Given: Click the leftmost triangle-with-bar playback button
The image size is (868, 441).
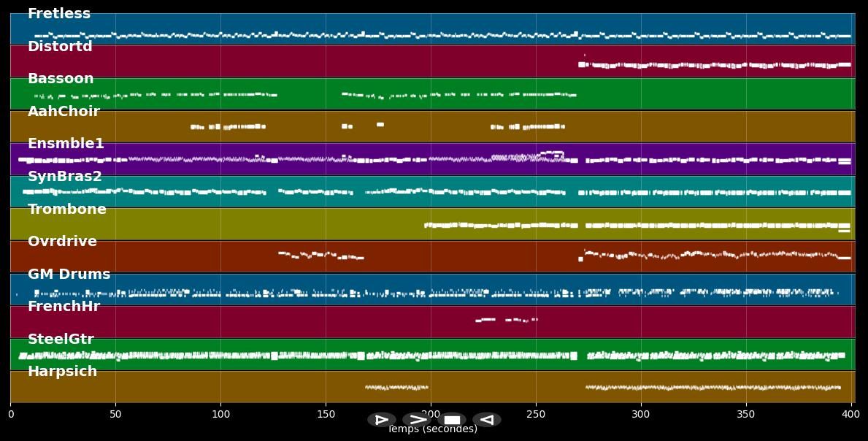Looking at the screenshot, I should point(382,420).
